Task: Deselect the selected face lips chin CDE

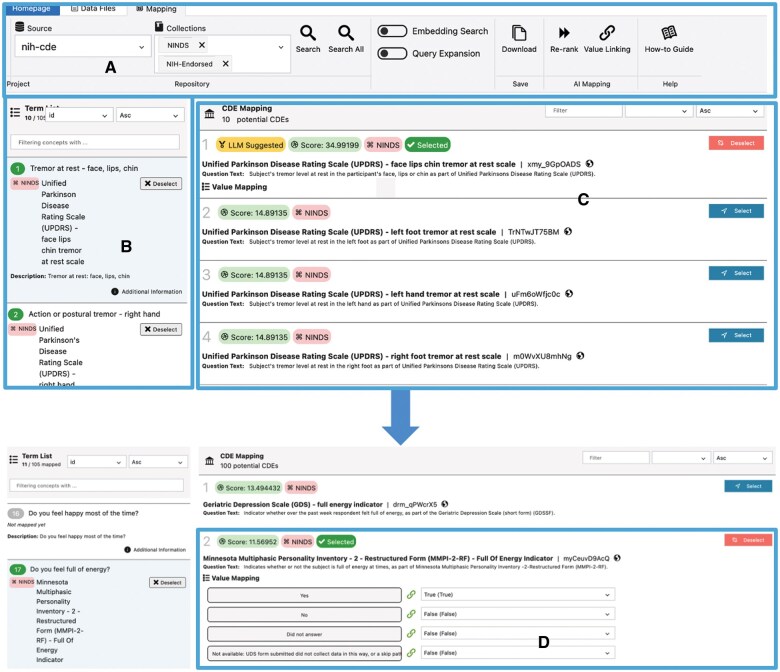Action: point(736,143)
